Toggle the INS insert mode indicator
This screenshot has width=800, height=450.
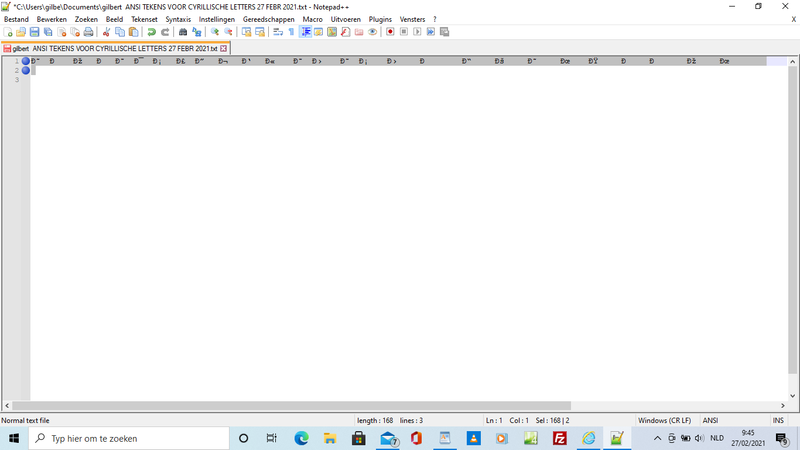coord(778,420)
